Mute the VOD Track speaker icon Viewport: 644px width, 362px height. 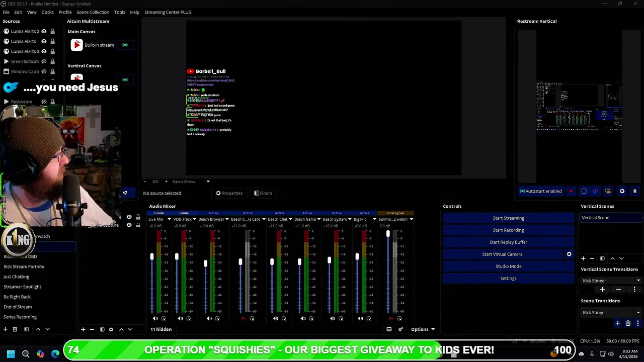[180, 318]
